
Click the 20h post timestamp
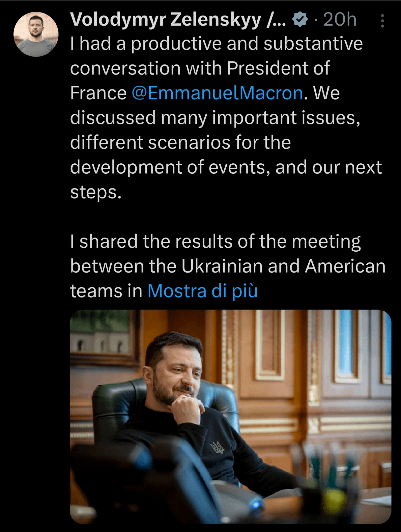coord(340,19)
